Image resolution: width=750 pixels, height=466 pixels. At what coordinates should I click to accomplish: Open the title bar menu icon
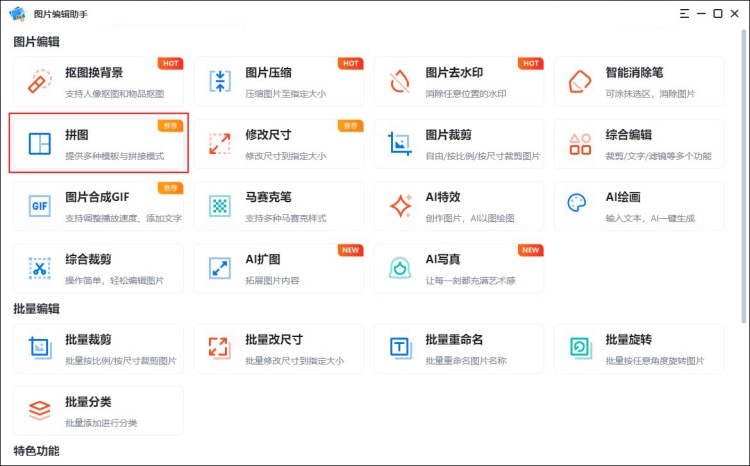[684, 13]
